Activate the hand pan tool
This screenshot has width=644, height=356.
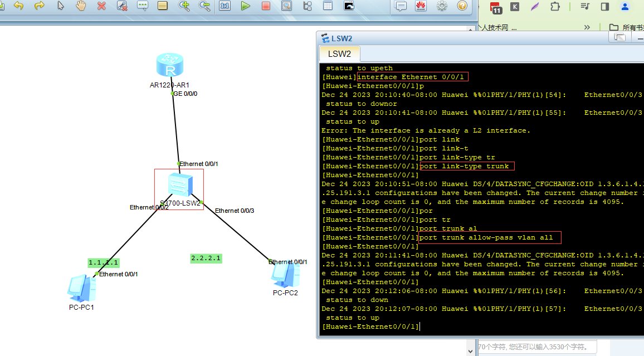(x=81, y=6)
